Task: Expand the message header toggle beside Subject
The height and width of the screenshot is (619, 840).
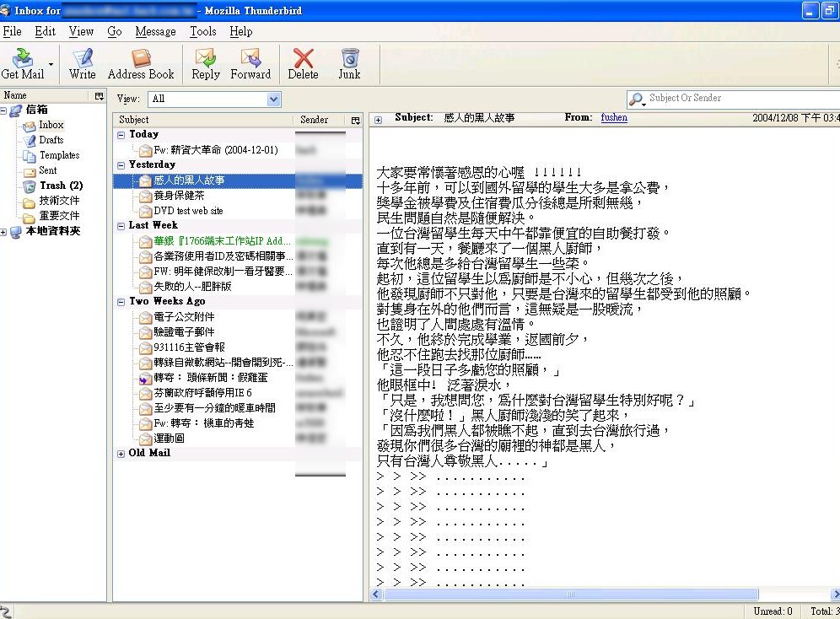Action: point(378,120)
